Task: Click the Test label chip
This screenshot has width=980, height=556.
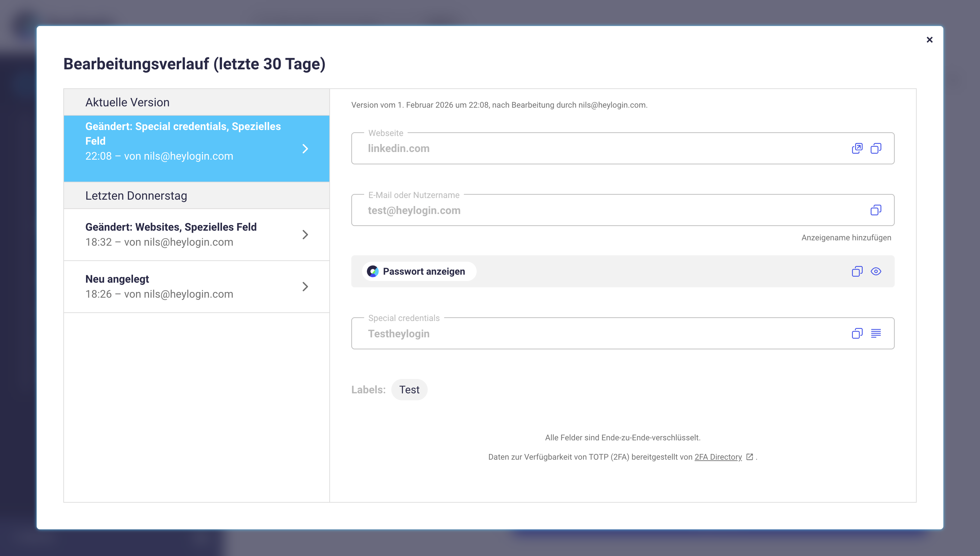Action: click(x=409, y=390)
